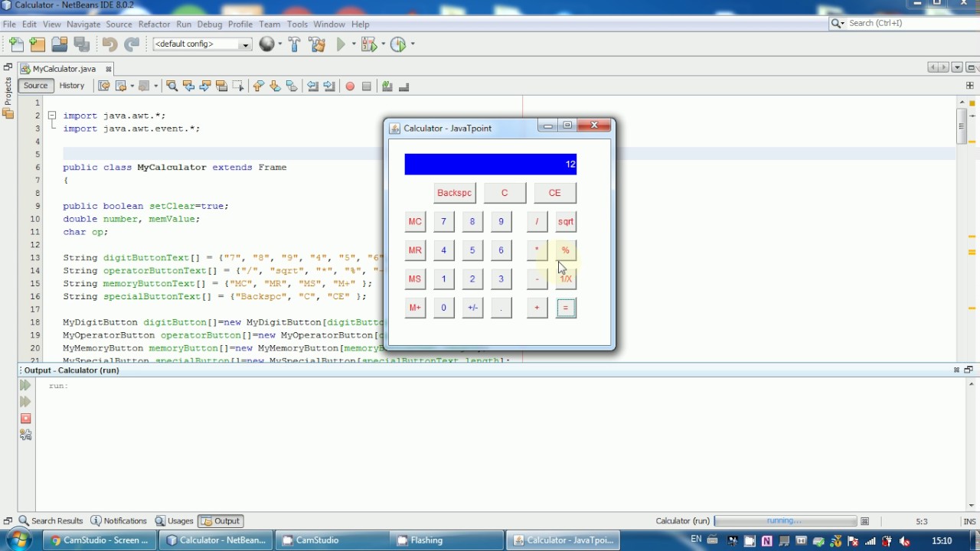Click the Backspc button in calculator
Screen dimensions: 980x551
pyautogui.click(x=454, y=193)
